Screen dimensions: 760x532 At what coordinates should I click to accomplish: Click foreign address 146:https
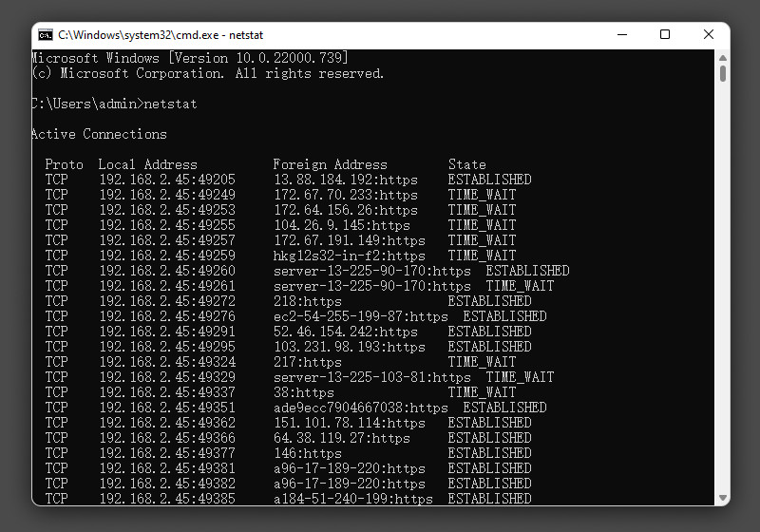coord(308,453)
